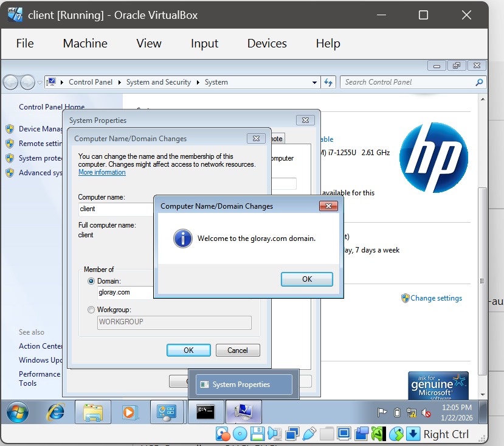Click the Change settings link
The image size is (504, 446).
(436, 298)
